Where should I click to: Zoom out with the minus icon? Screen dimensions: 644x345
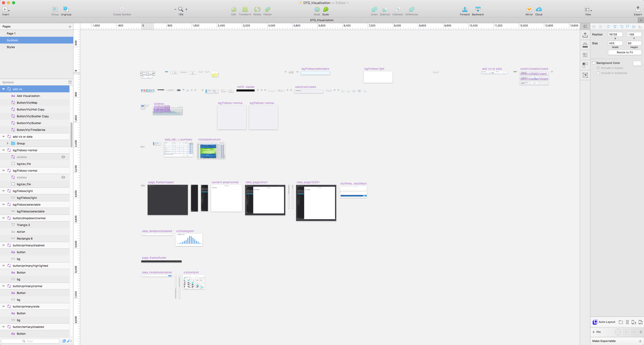pos(175,9)
